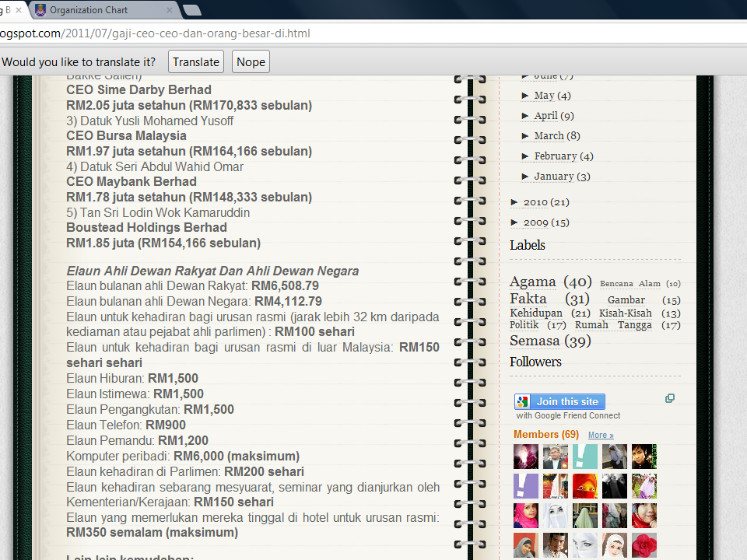Open the Kehidupan label
Viewport: 747px width, 560px height.
pyautogui.click(x=536, y=313)
